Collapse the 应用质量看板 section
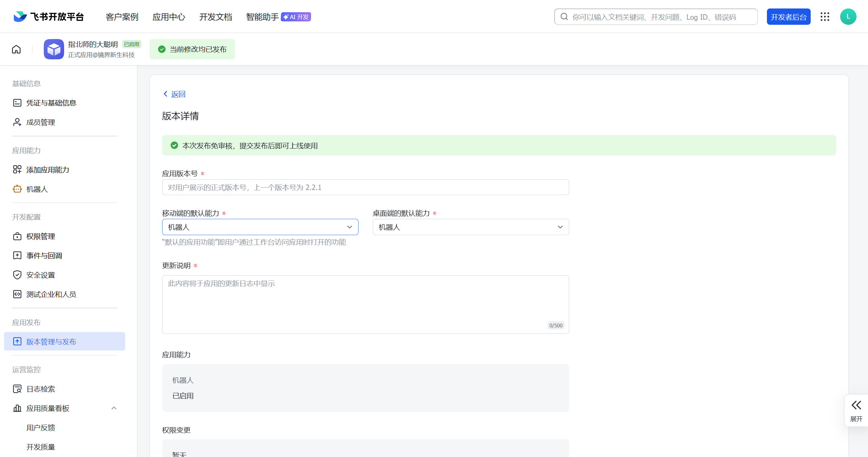 (114, 408)
